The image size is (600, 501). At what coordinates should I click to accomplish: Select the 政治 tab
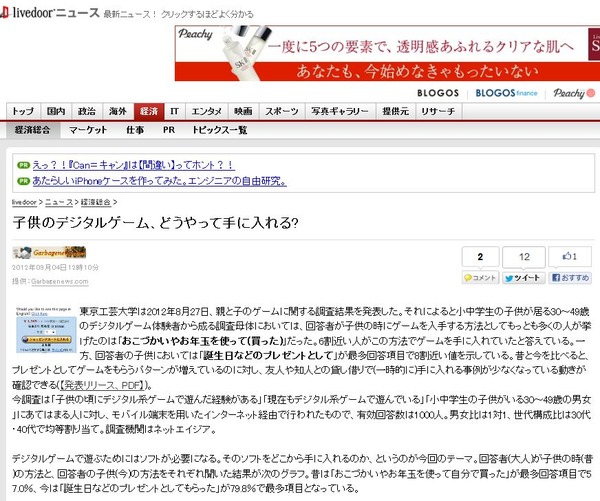(87, 111)
